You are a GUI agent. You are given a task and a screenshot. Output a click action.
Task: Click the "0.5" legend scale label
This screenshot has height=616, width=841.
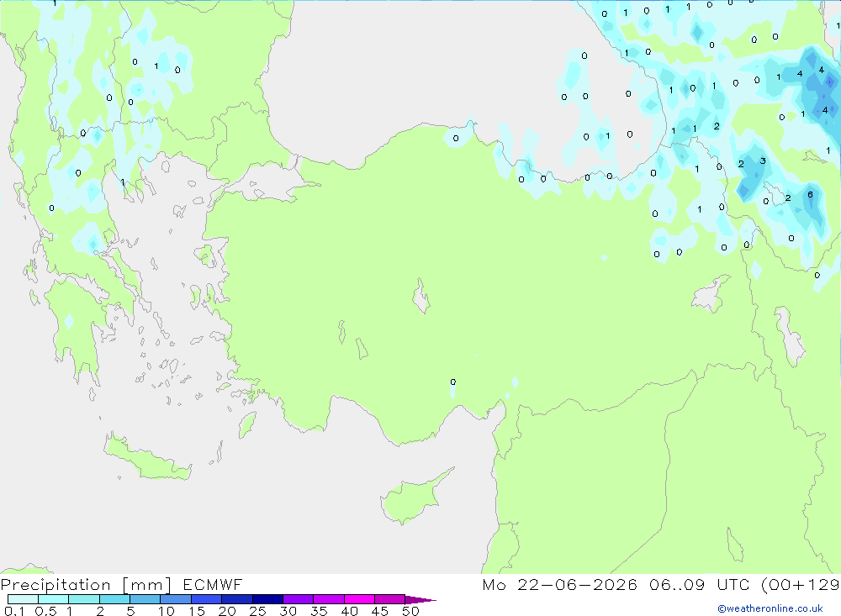45,611
